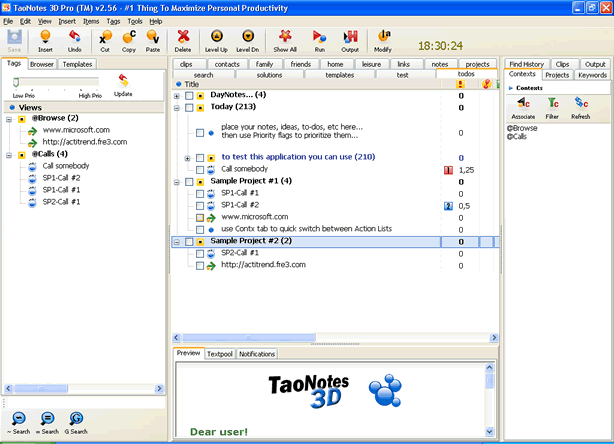Tick checkbox for http://actitrend.fre3.com row
The image size is (614, 444).
point(200,266)
